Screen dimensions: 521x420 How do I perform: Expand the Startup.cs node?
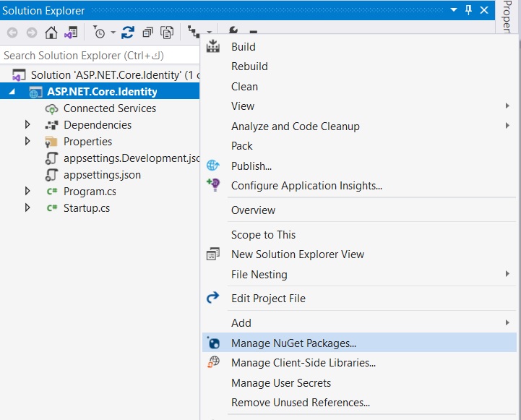tap(27, 207)
